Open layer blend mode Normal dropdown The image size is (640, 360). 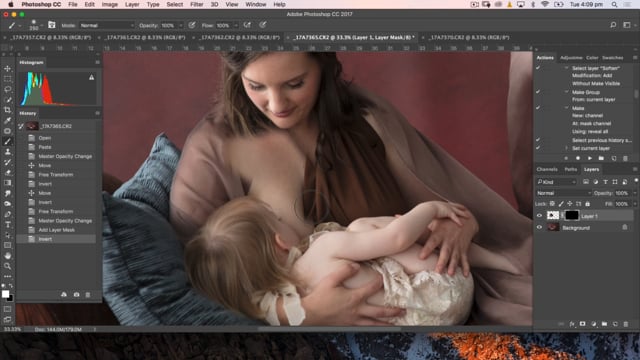[563, 193]
